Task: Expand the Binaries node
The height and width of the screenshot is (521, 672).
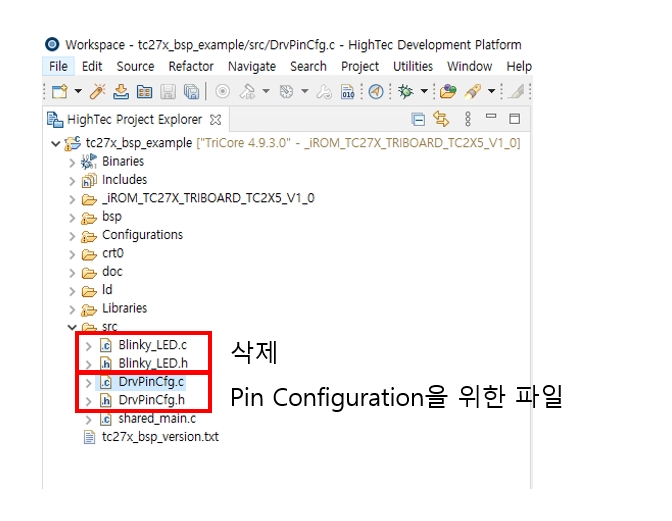Action: point(72,162)
